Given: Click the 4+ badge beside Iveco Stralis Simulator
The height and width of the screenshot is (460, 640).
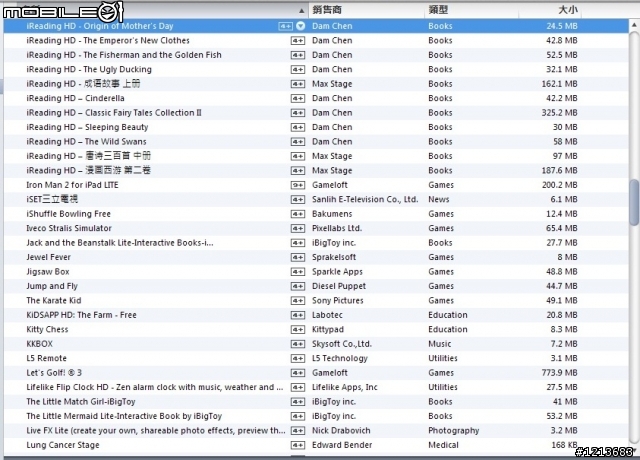Looking at the screenshot, I should point(298,229).
